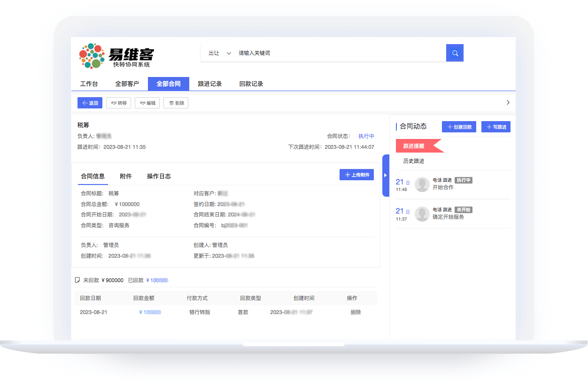Switch to the 附件 tab
The width and height of the screenshot is (588, 384).
click(125, 177)
